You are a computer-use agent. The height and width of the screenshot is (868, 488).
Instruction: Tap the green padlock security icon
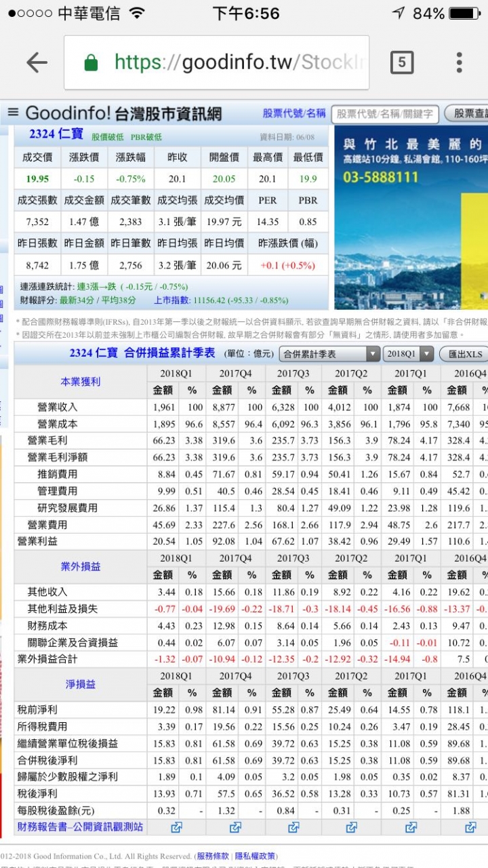tap(91, 63)
